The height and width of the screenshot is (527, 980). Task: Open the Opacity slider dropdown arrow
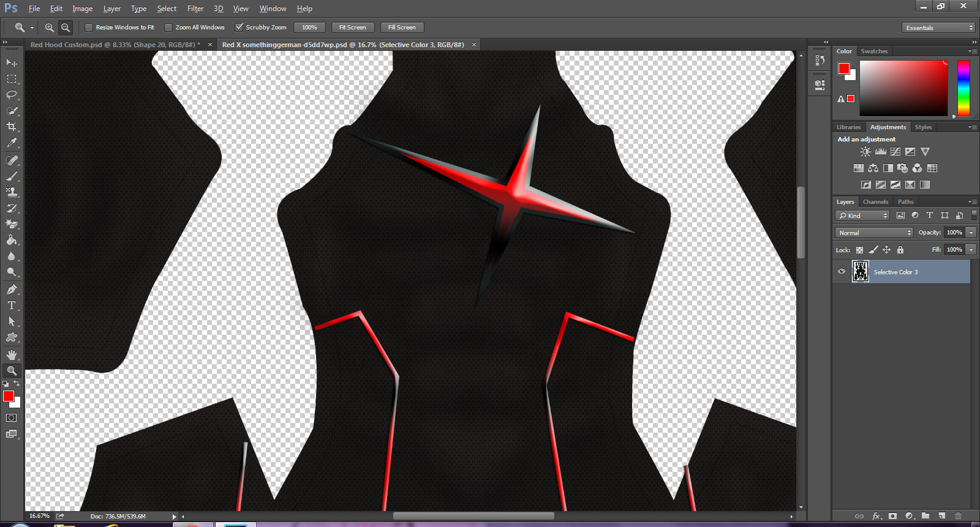(x=971, y=233)
